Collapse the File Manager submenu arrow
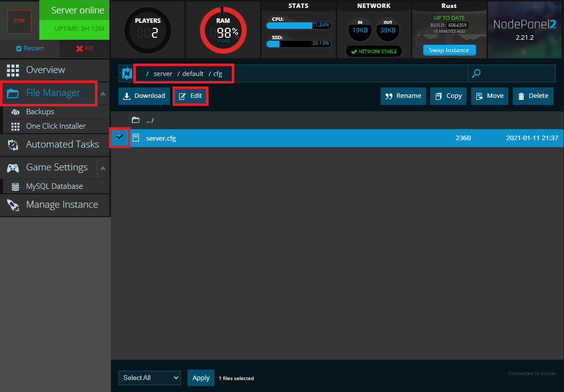This screenshot has width=564, height=392. 102,93
